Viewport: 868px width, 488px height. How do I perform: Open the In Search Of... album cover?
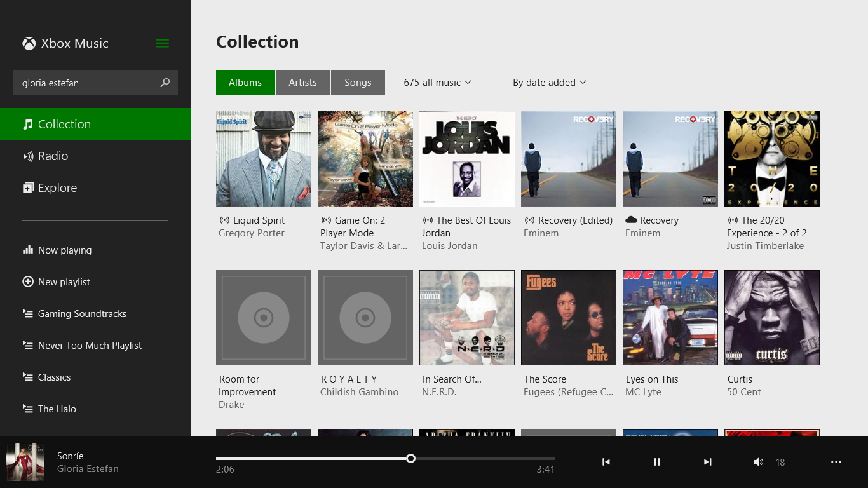467,318
